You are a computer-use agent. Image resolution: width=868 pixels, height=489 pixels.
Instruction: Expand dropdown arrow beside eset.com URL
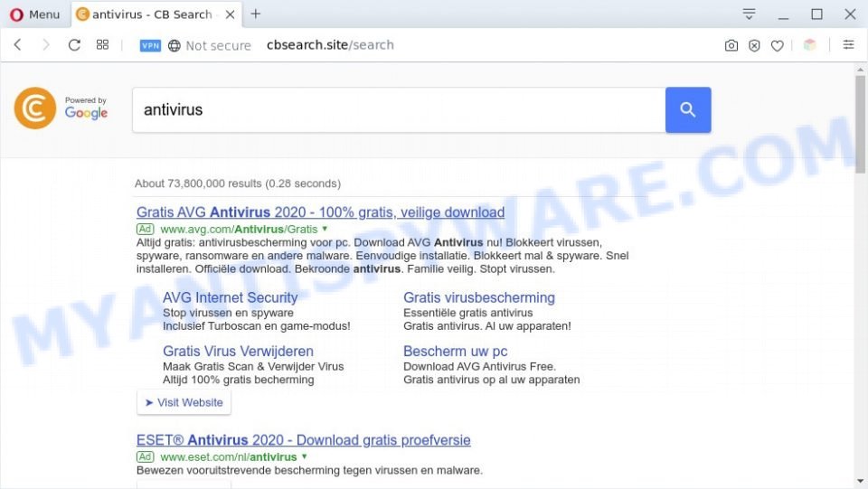(x=305, y=456)
